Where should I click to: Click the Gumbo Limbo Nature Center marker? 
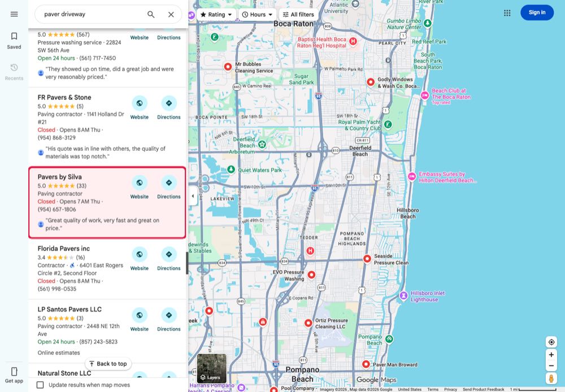[x=428, y=23]
